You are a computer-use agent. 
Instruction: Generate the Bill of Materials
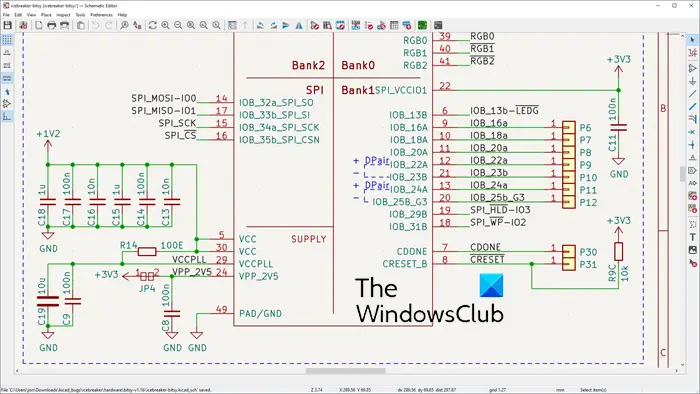(407, 25)
